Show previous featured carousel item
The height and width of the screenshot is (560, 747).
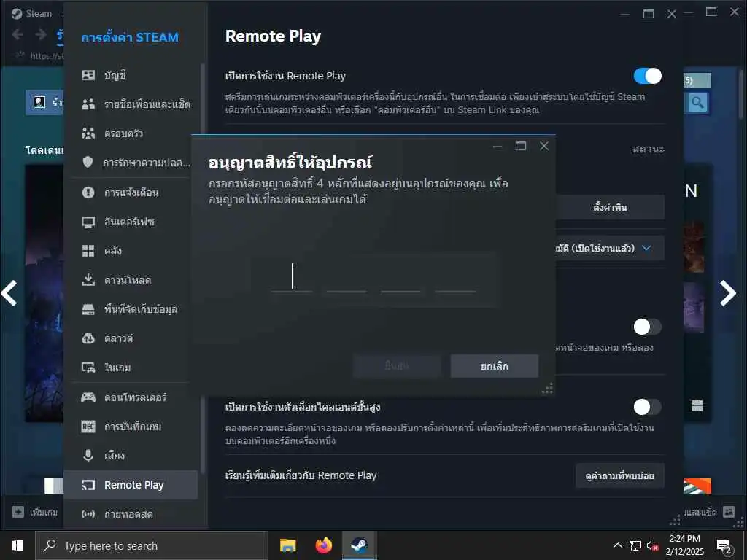click(9, 293)
